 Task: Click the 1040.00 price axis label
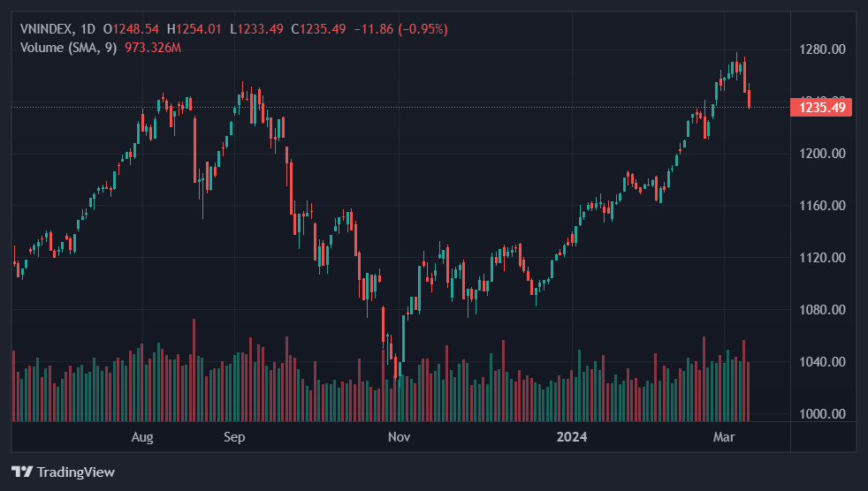coord(822,362)
